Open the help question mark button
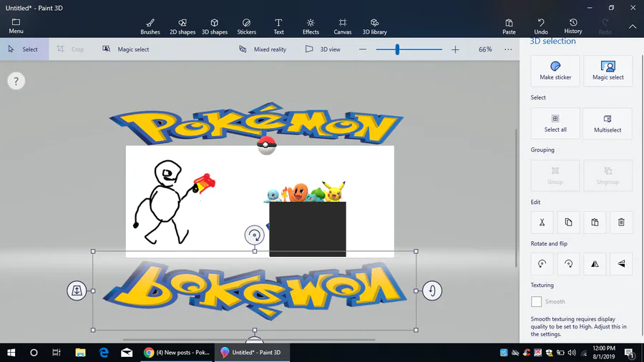The height and width of the screenshot is (362, 644). [16, 81]
